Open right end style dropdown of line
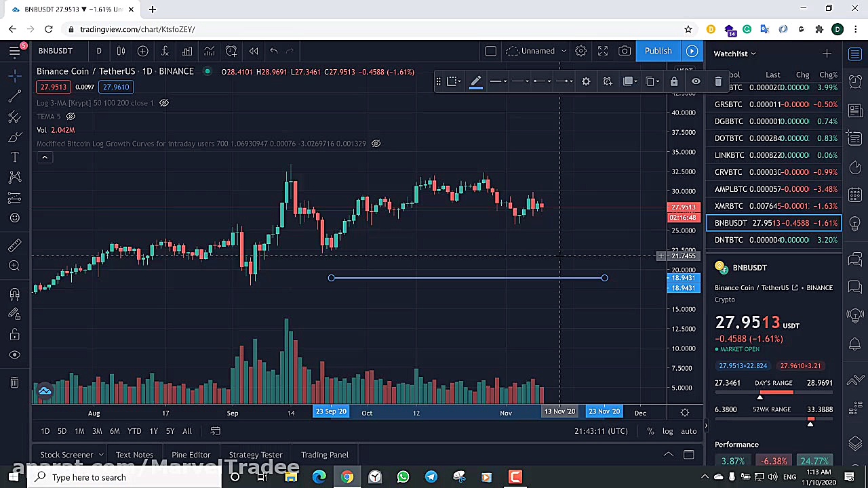Screen dimensions: 868x488 click(564, 81)
